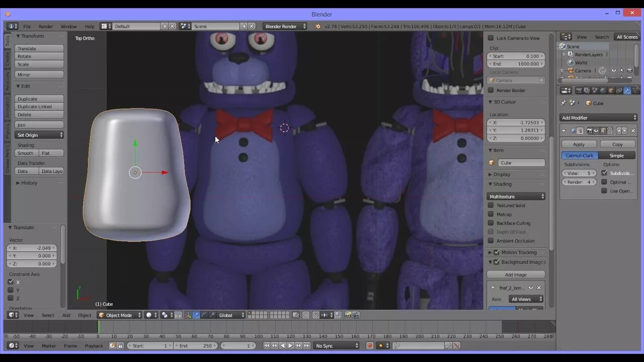Viewport: 644px width, 362px height.
Task: Toggle the snap magnet icon in 3D header
Action: (315, 315)
